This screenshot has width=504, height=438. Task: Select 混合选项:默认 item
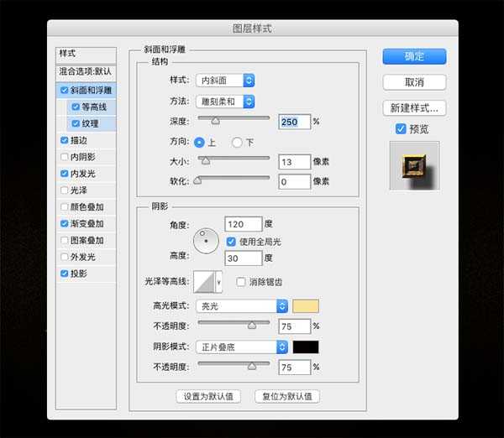pos(86,71)
